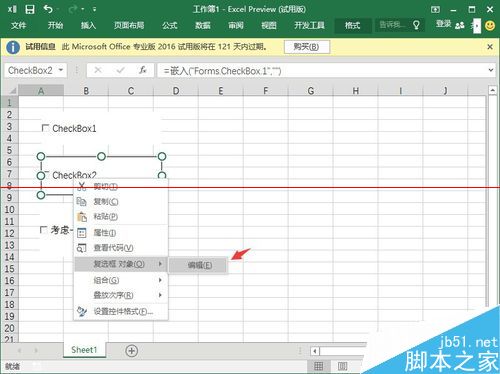Choose 粘贴(P) from context menu

[121, 217]
